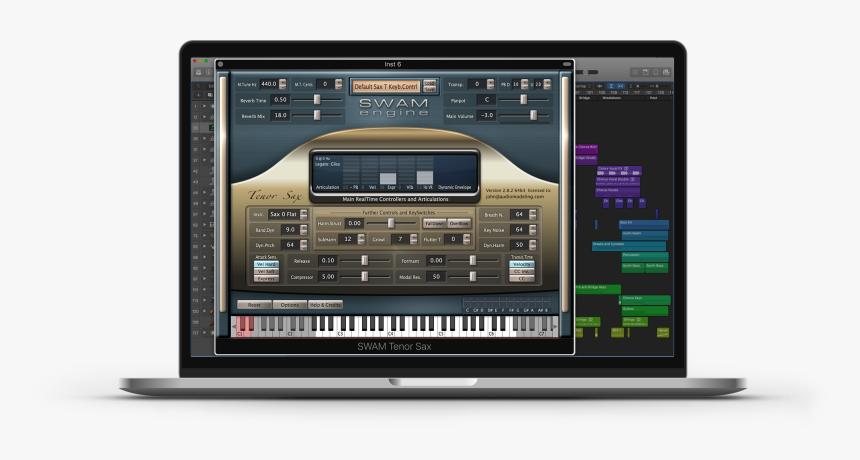Click the C4 key on the keyboard
Screen dimensions: 860x460
point(392,332)
